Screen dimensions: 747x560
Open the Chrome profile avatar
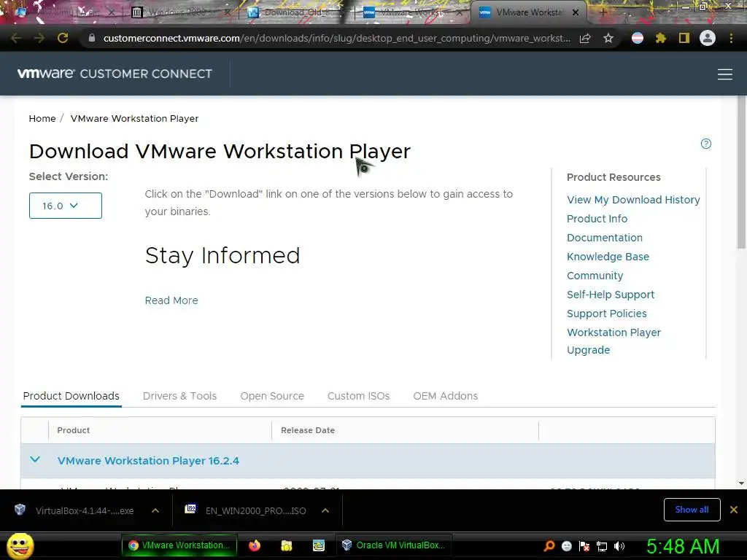coord(708,38)
